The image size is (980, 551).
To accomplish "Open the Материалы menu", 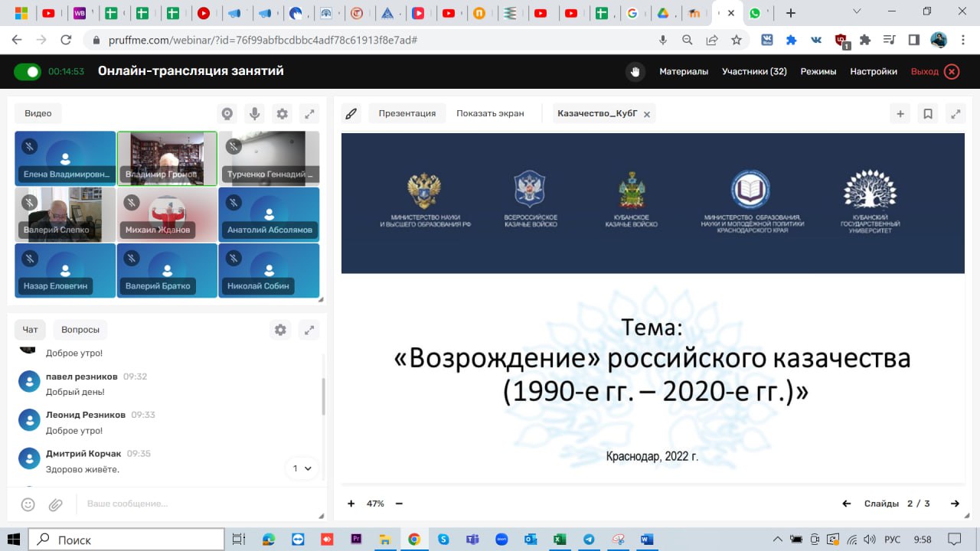I will coord(684,72).
